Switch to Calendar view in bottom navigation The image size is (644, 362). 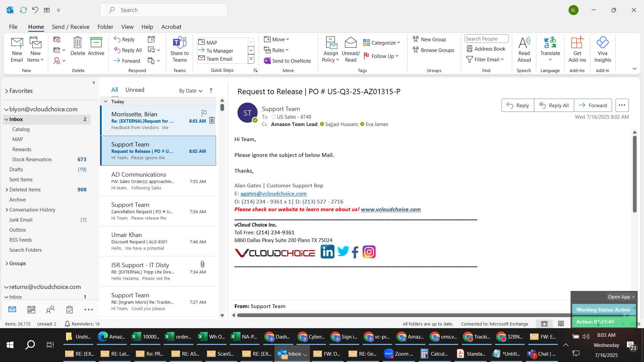[x=31, y=310]
